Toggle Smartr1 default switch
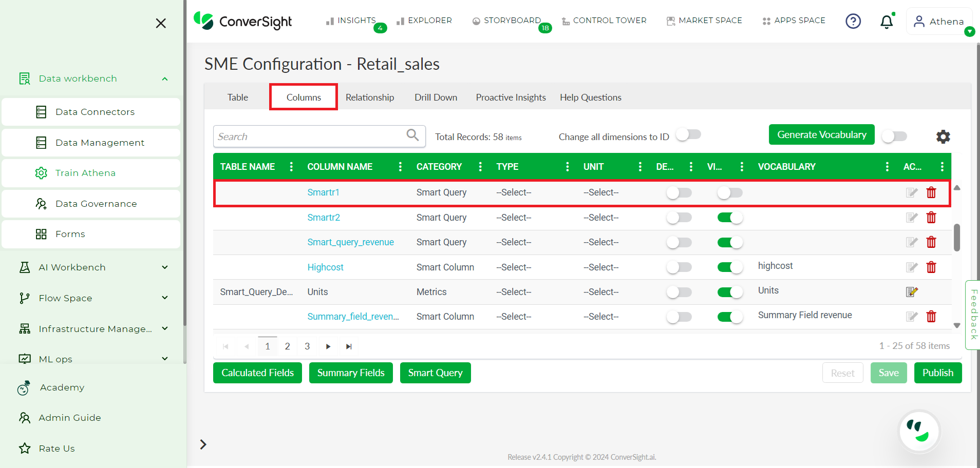 (679, 193)
